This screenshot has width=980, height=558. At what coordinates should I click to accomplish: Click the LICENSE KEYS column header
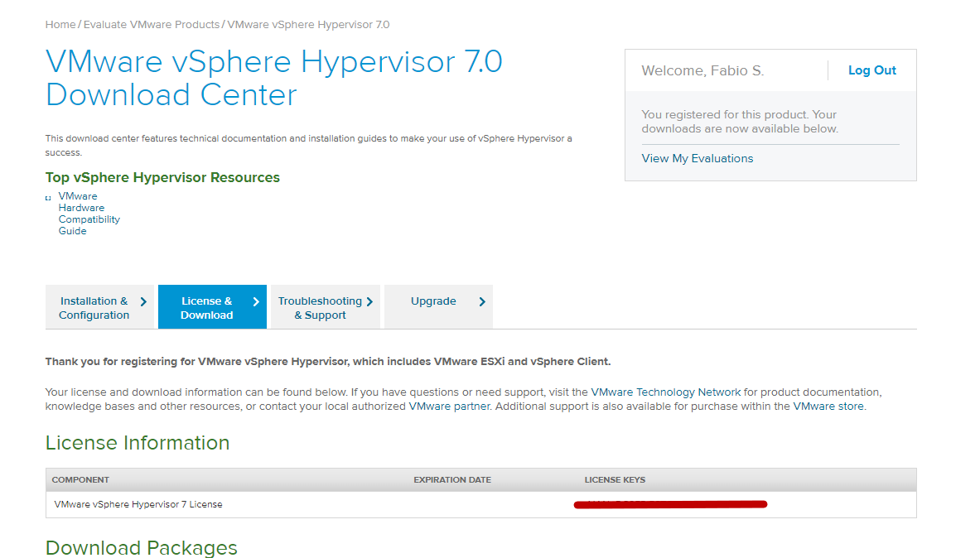click(x=615, y=480)
